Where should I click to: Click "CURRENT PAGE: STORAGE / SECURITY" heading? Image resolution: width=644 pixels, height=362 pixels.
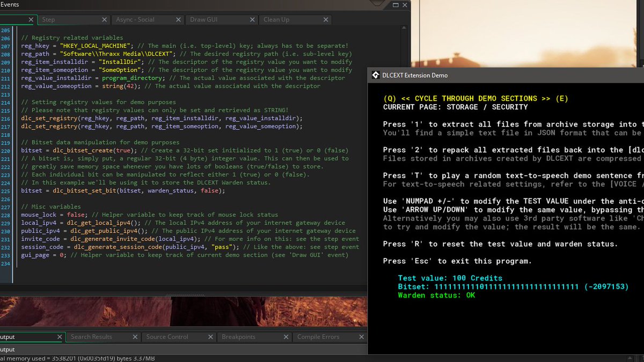[x=456, y=107]
